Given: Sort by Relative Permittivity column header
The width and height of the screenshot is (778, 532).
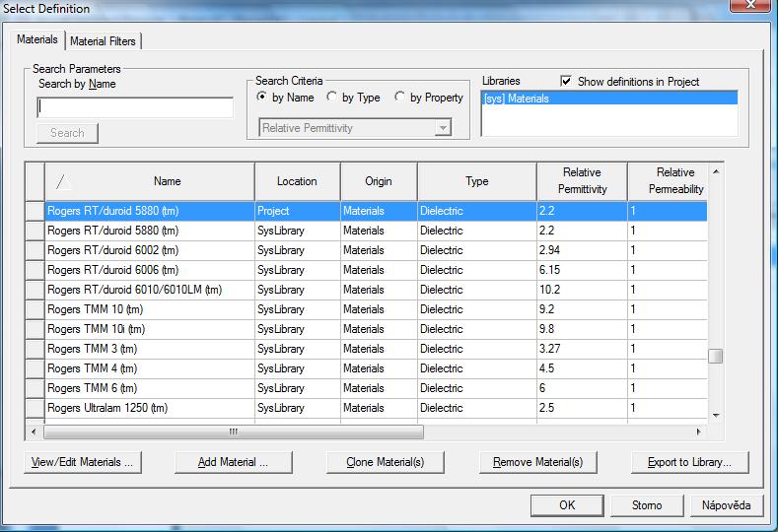Looking at the screenshot, I should click(x=582, y=181).
